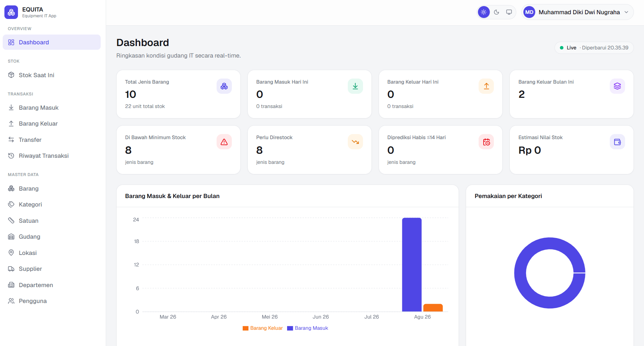The image size is (644, 346).
Task: Click the wallet icon on Estimasi Nilai Stok
Action: (617, 142)
